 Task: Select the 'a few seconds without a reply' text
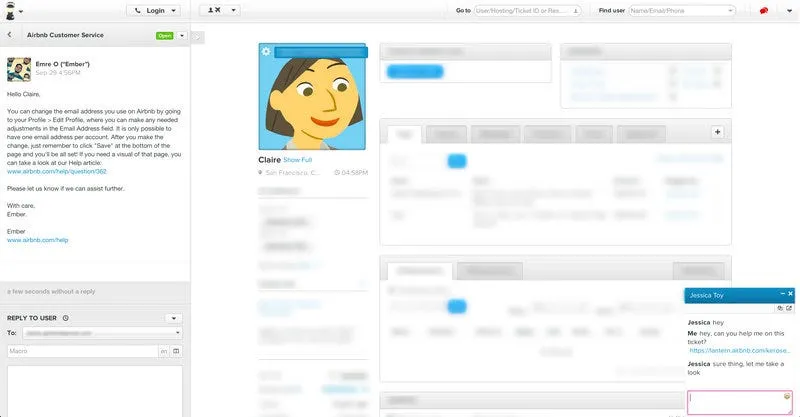51,291
